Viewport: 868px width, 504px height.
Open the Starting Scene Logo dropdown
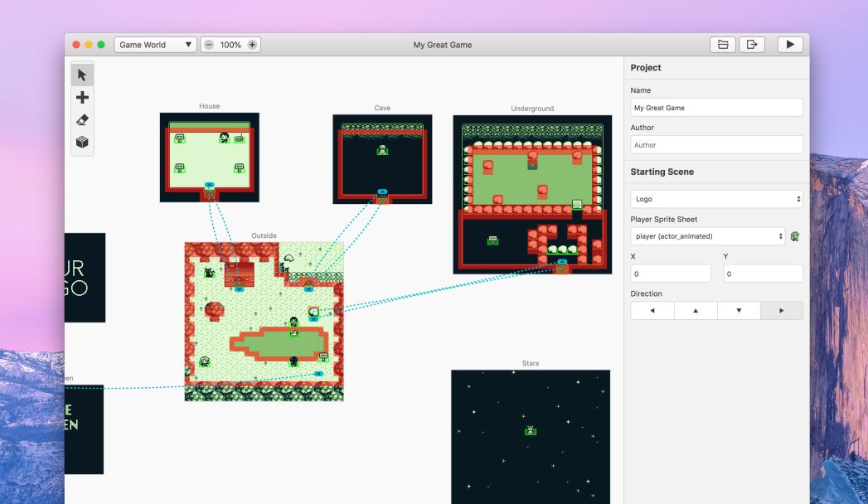(716, 199)
